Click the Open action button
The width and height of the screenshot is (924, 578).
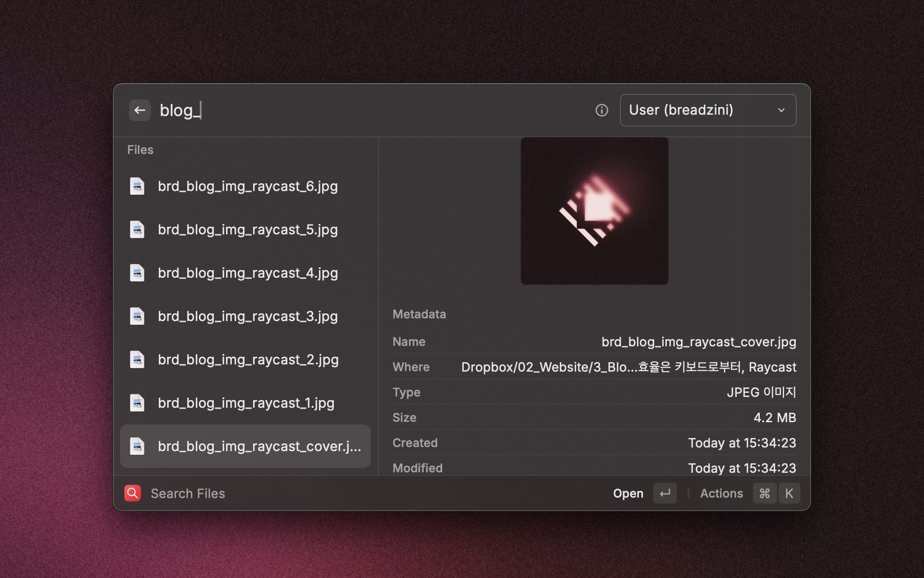628,494
